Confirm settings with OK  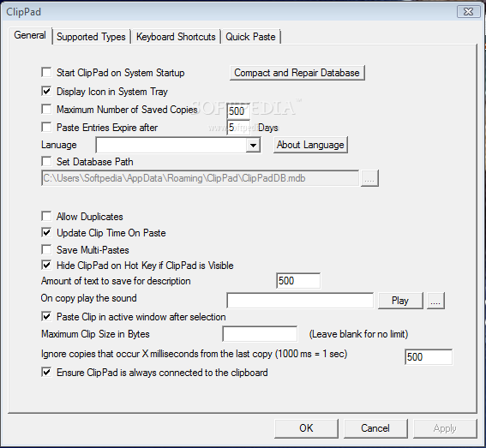pos(306,428)
